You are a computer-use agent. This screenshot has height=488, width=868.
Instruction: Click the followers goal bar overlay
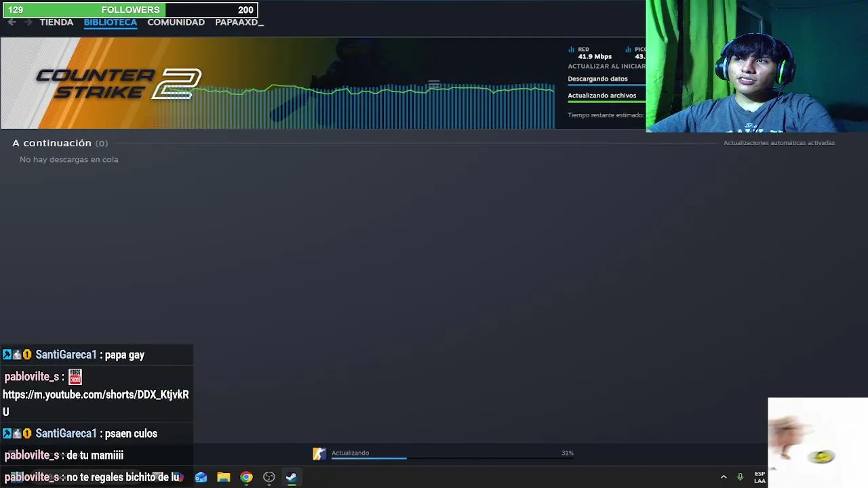pyautogui.click(x=130, y=9)
